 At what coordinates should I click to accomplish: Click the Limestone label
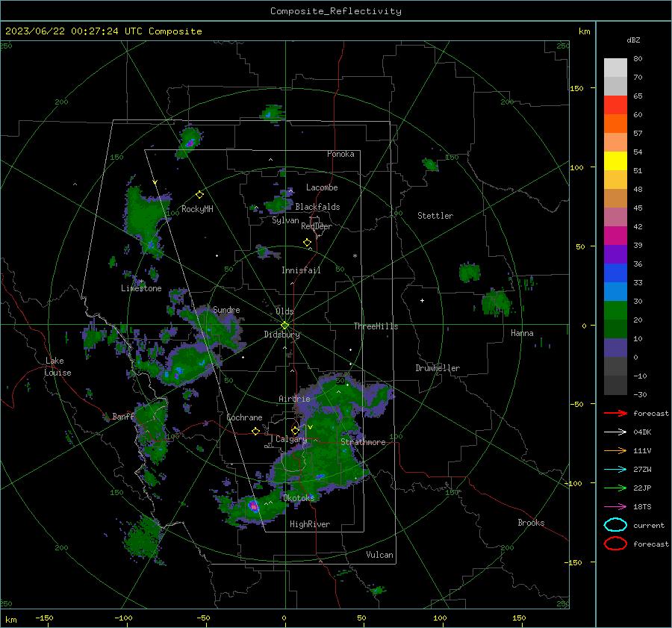141,288
